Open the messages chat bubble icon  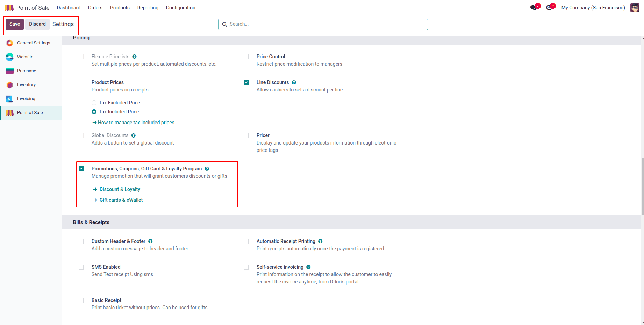[x=533, y=8]
